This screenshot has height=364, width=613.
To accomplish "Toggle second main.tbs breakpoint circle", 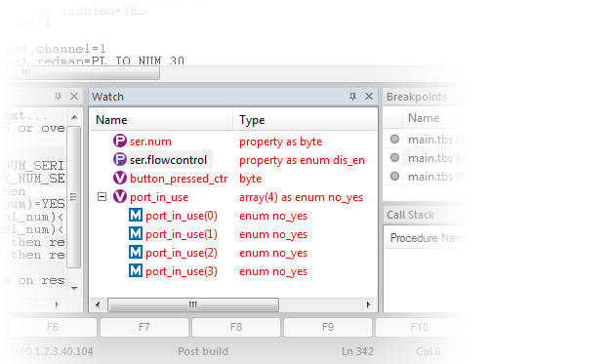I will point(394,157).
